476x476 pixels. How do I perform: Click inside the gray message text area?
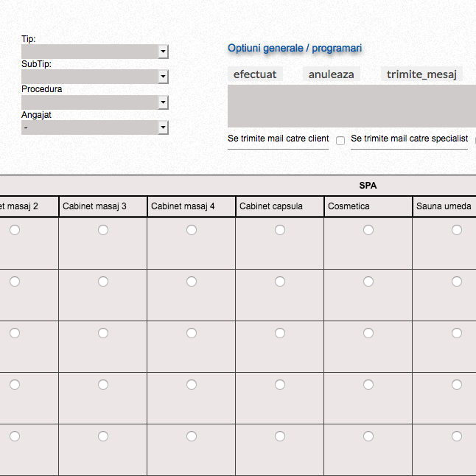351,106
